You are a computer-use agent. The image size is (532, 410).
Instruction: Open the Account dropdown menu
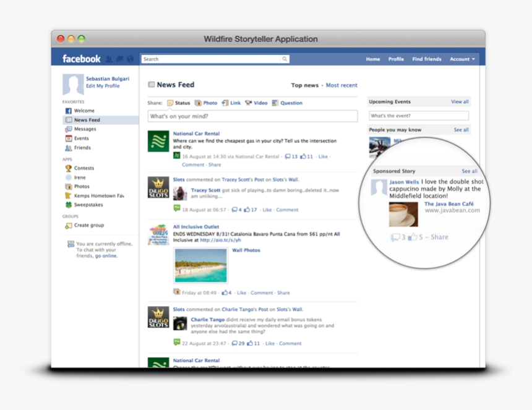(x=462, y=59)
